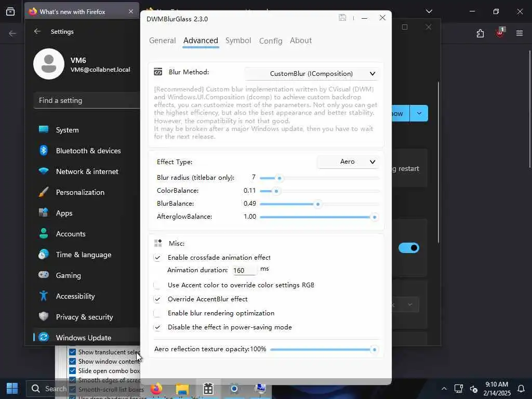Open File Explorer from the taskbar

click(x=182, y=389)
